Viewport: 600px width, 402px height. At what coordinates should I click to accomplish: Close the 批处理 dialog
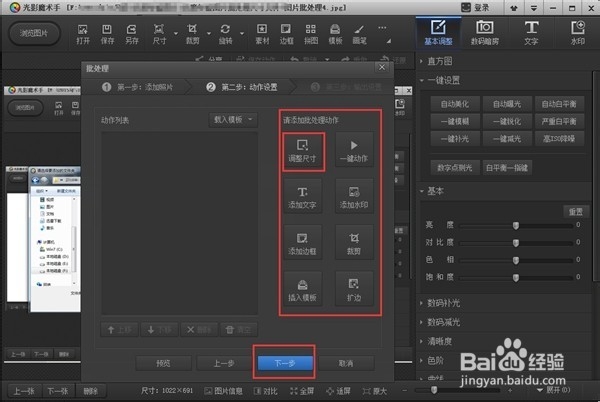coord(382,67)
